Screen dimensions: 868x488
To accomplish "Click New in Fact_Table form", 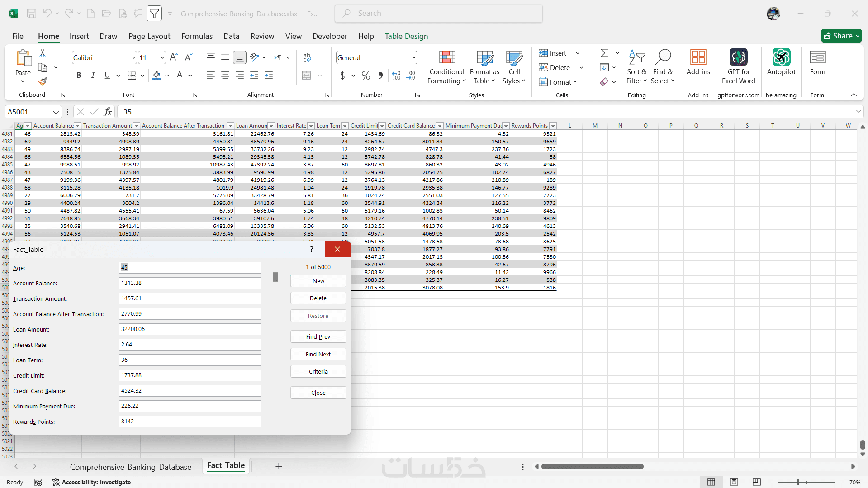I will pyautogui.click(x=318, y=281).
